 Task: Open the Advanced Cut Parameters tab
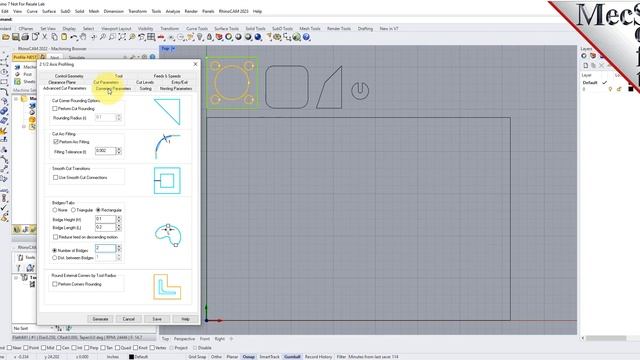point(64,88)
